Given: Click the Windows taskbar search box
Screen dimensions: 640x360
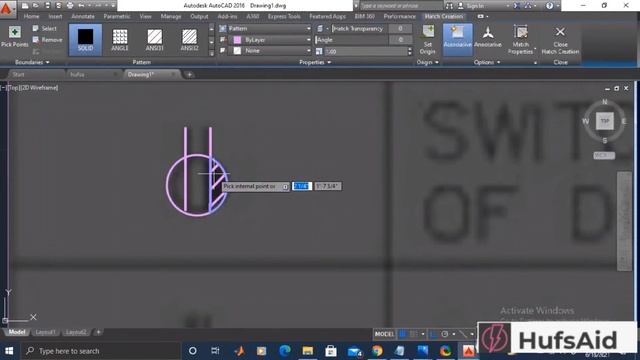Looking at the screenshot, I should click(x=100, y=351).
